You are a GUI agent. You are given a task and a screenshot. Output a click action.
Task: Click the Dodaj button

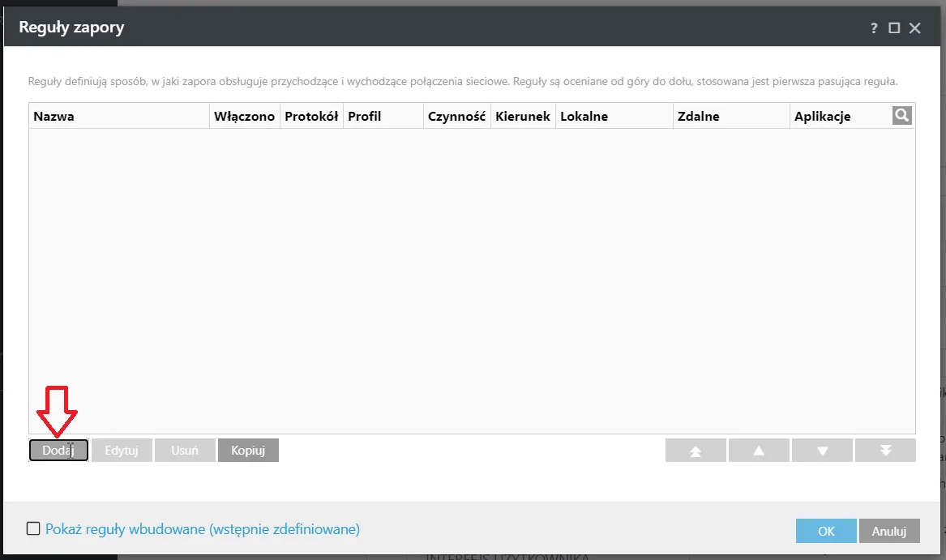pos(58,450)
